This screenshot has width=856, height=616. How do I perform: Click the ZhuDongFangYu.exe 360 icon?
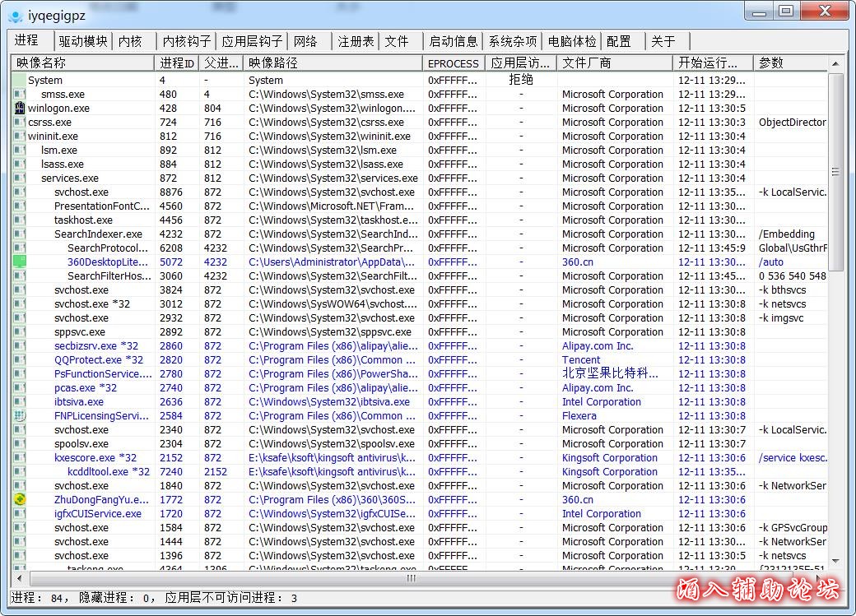pyautogui.click(x=20, y=500)
